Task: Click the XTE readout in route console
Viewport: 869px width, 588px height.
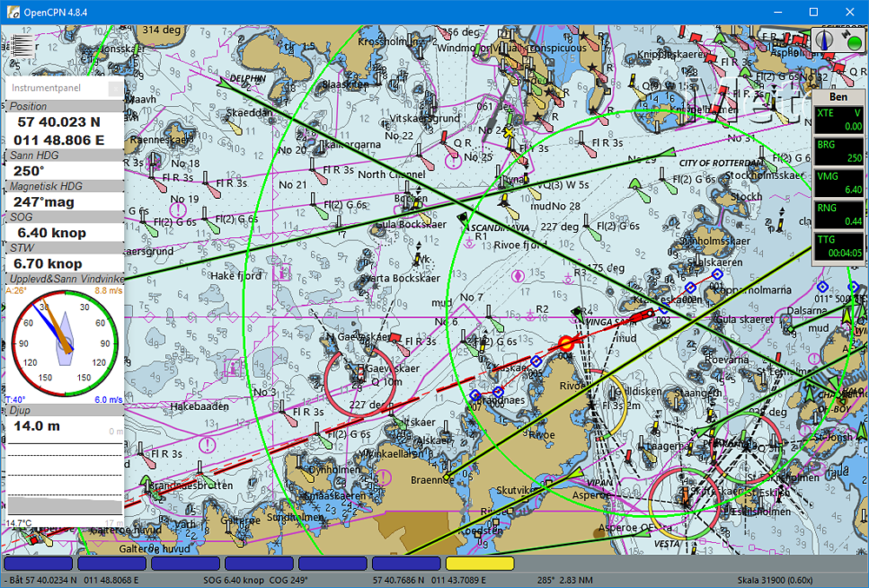Action: 839,120
